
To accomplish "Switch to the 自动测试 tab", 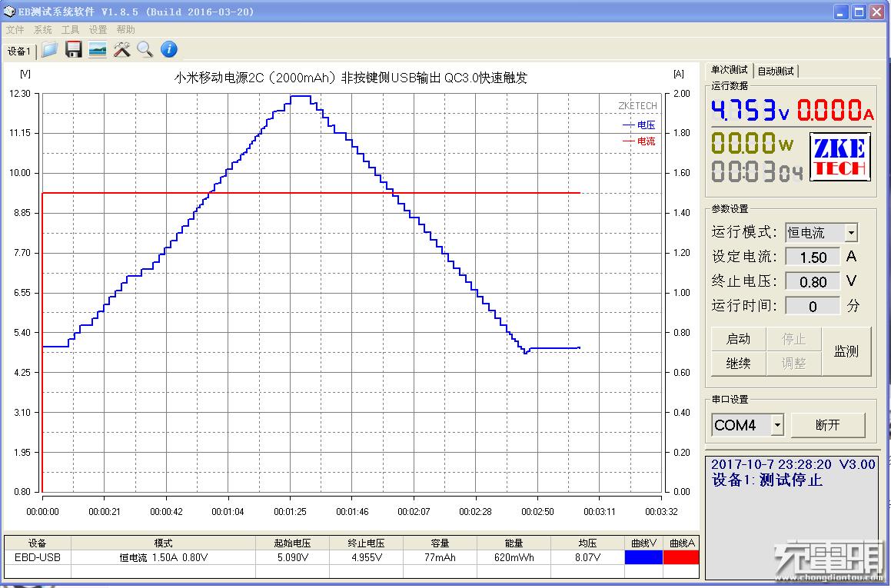I will [x=776, y=71].
